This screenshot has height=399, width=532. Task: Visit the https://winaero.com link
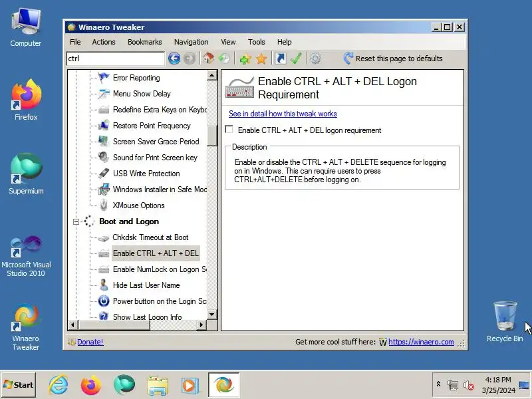pyautogui.click(x=421, y=342)
